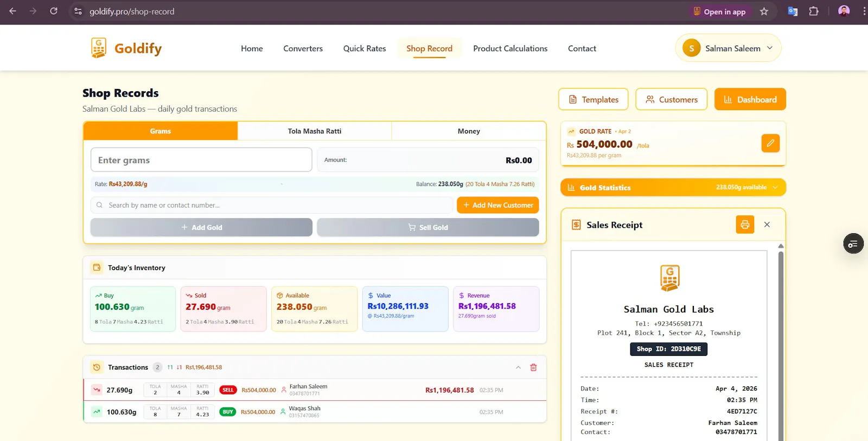This screenshot has width=868, height=441.
Task: Delete transactions with the trash icon
Action: click(x=533, y=367)
